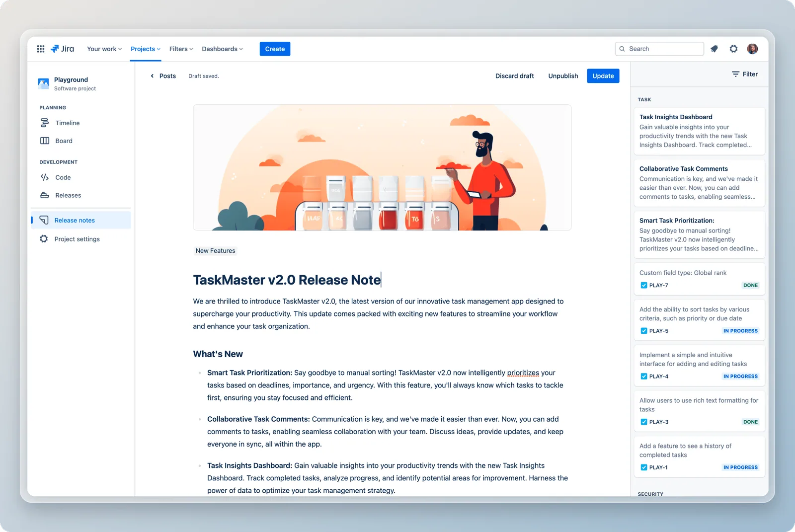
Task: Open the Smart Task Prioritization card
Action: (699, 234)
